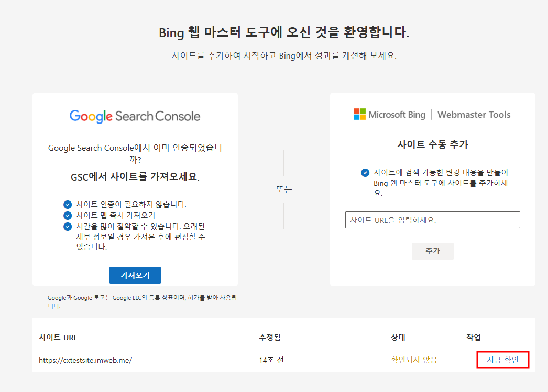This screenshot has width=548, height=392.
Task: Click checkmark beside 사이트 인증이 필요하지 않습니다
Action: tap(68, 205)
